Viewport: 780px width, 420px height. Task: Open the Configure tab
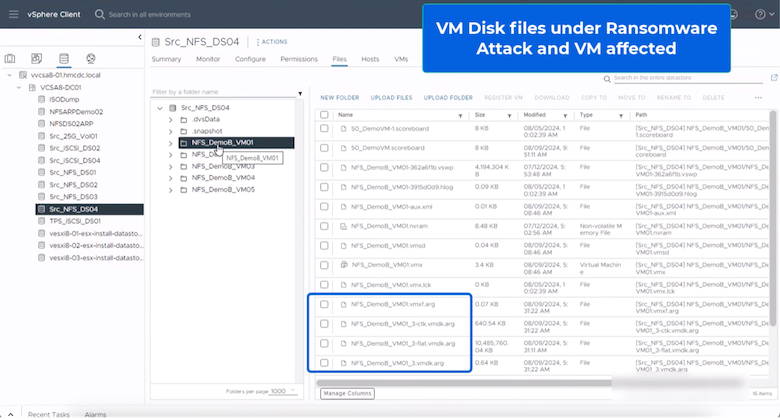coord(250,59)
